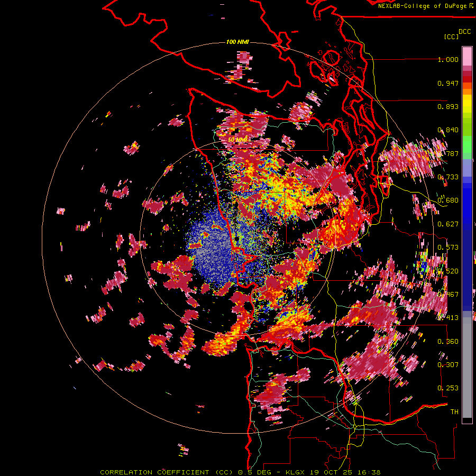Select the 0.360 legend value

pos(448,342)
